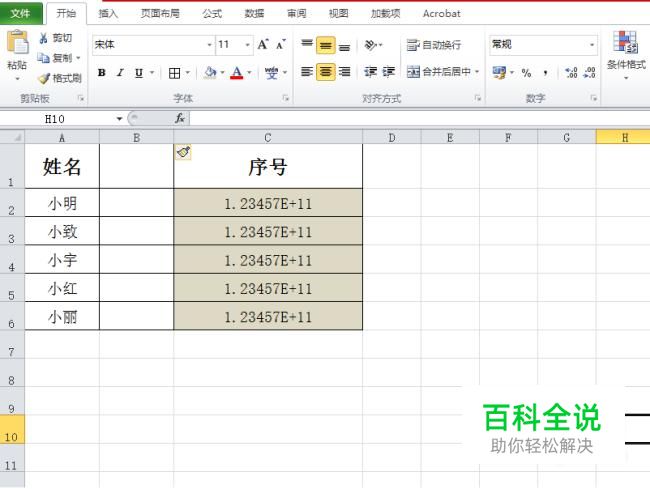Select cell containing 小明
Image resolution: width=650 pixels, height=489 pixels.
pos(62,203)
